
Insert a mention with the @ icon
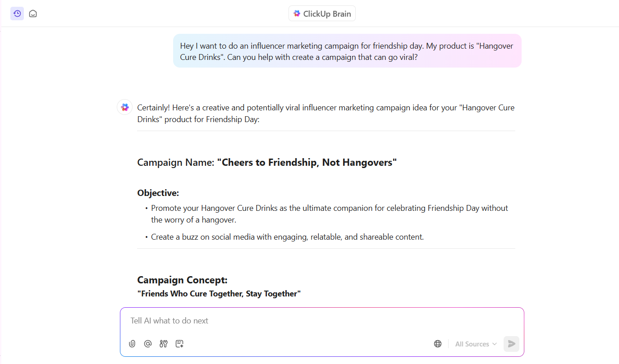(148, 344)
